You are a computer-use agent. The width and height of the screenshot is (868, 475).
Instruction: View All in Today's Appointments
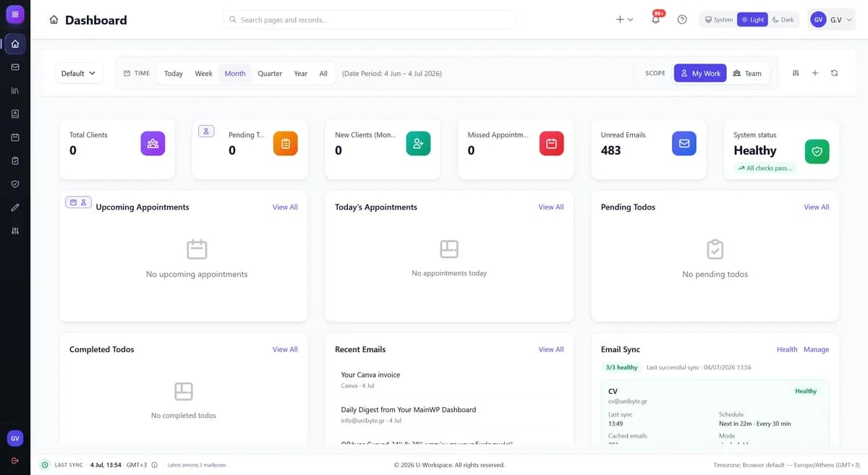coord(551,207)
